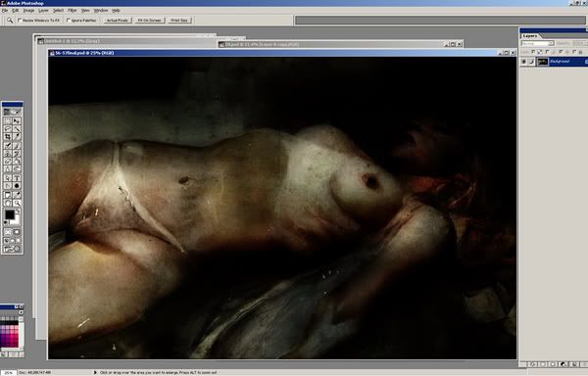The height and width of the screenshot is (376, 588).
Task: Select the Hand tool
Action: (8, 203)
